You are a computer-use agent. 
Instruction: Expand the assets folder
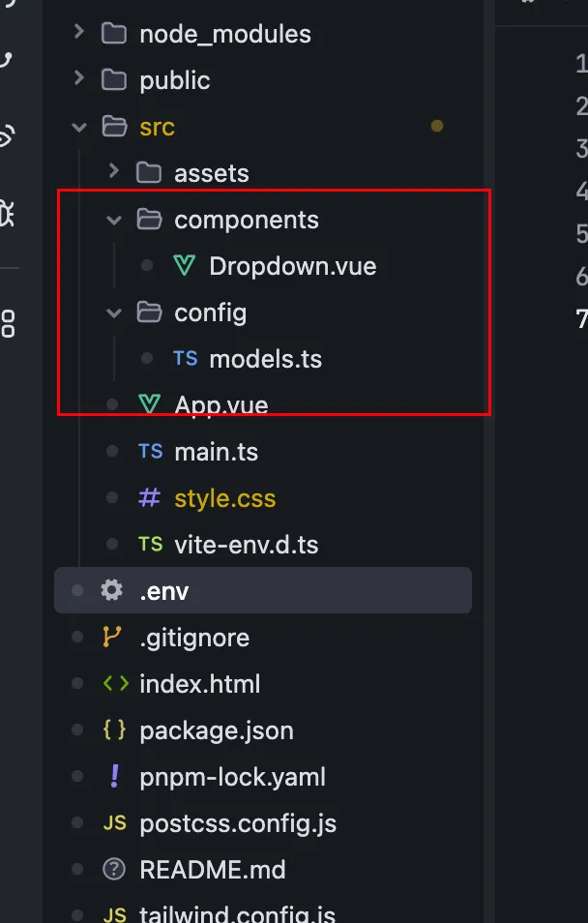[114, 173]
